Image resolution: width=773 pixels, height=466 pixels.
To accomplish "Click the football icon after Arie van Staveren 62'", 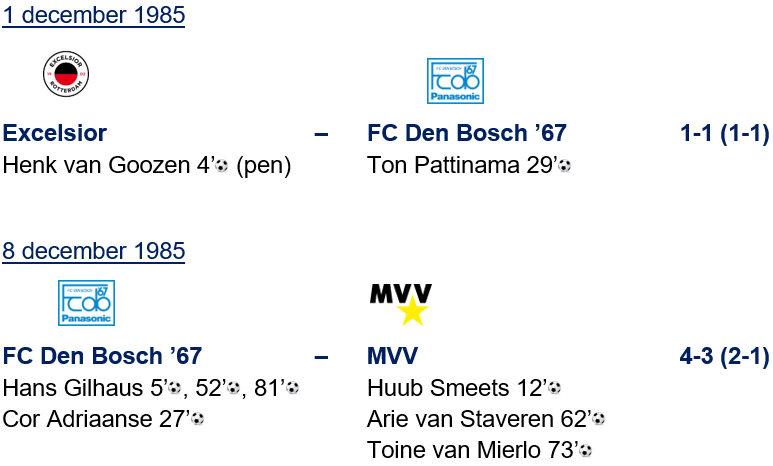I will tap(598, 419).
